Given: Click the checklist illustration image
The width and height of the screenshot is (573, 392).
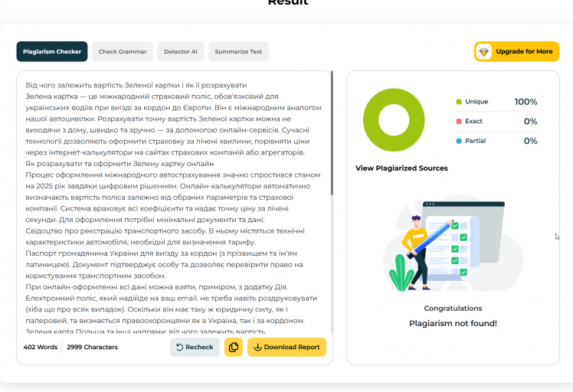Looking at the screenshot, I should pos(453,244).
